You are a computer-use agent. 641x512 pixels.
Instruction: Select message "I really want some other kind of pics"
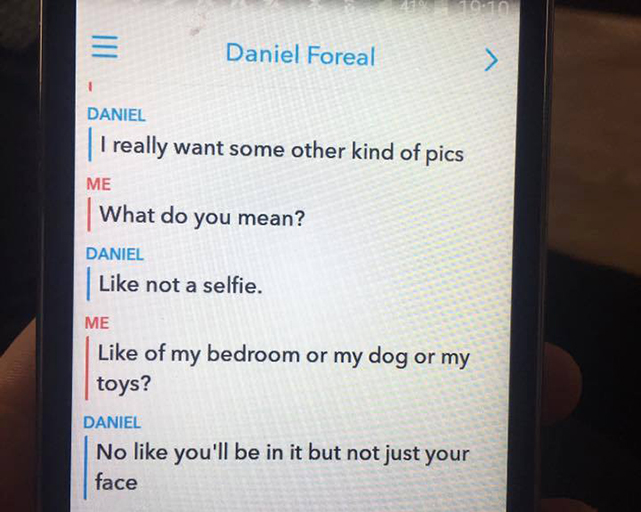[282, 149]
